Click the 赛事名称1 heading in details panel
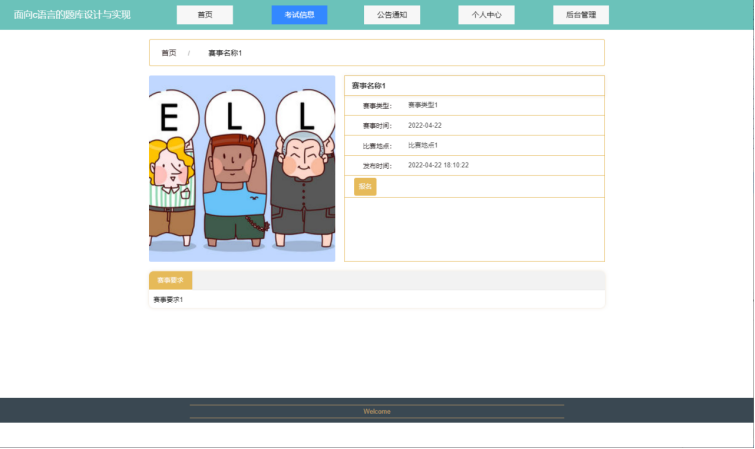Image resolution: width=755 pixels, height=449 pixels. point(368,86)
